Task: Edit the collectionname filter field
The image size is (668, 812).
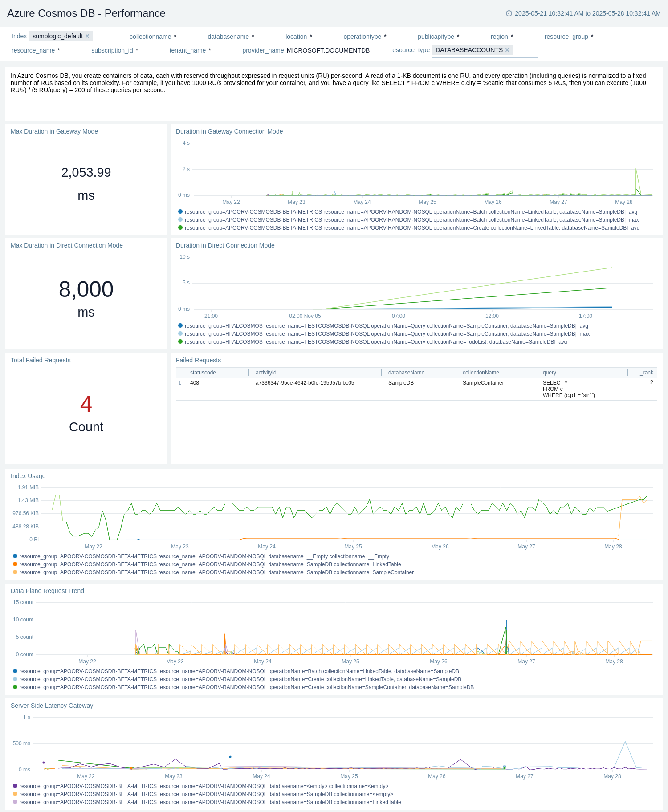Action: (x=185, y=37)
